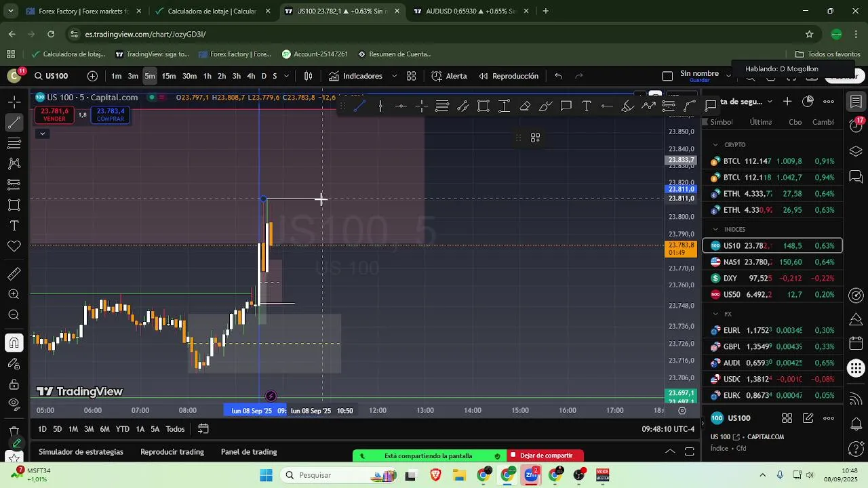This screenshot has width=868, height=488.
Task: Toggle the magnet mode button
Action: (x=14, y=343)
